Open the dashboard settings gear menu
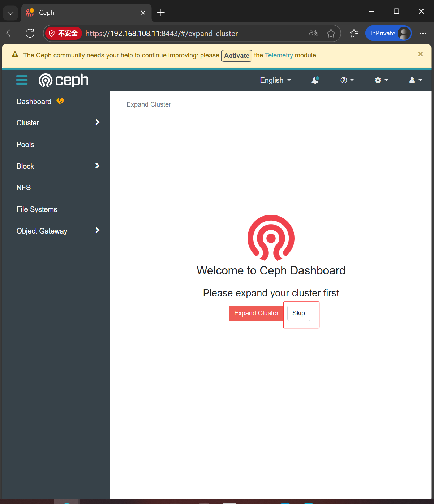Viewport: 434px width, 504px height. [381, 80]
